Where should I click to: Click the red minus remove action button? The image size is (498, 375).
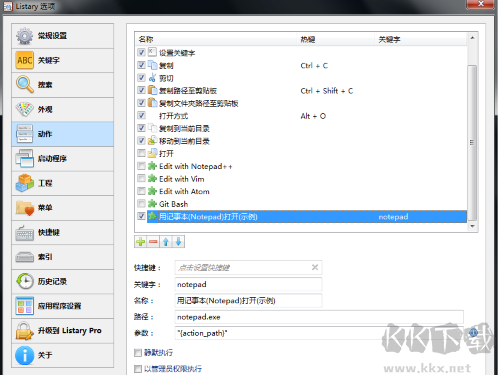coord(153,242)
